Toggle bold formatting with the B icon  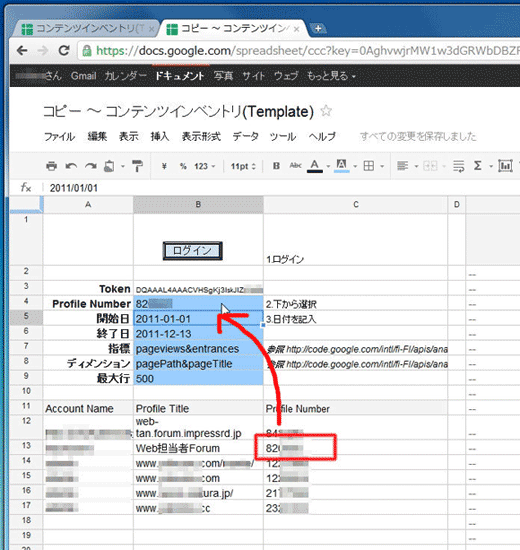pos(276,166)
